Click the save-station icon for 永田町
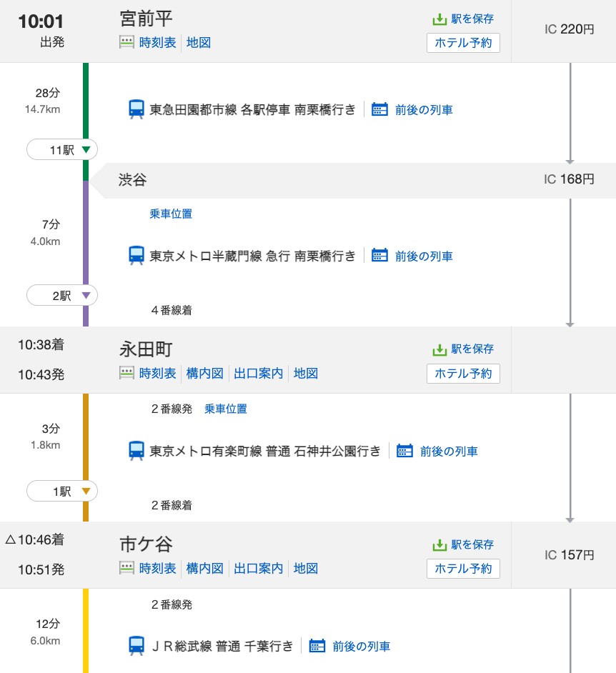 click(439, 350)
